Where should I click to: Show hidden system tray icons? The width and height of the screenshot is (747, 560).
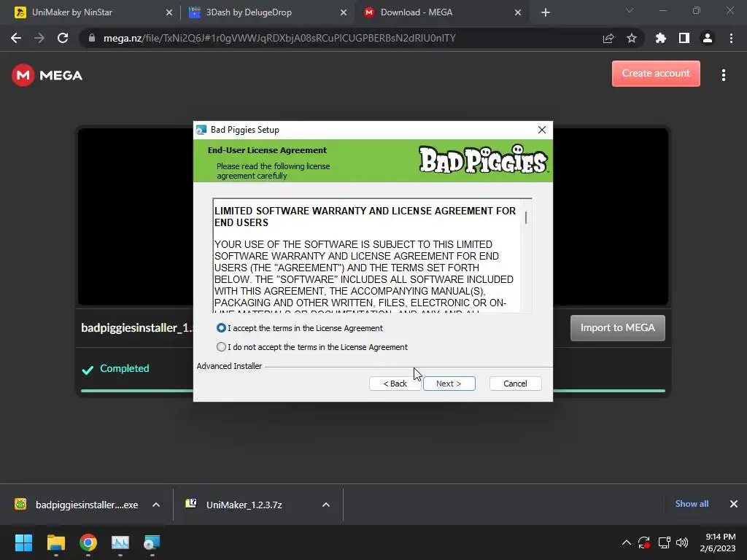627,542
